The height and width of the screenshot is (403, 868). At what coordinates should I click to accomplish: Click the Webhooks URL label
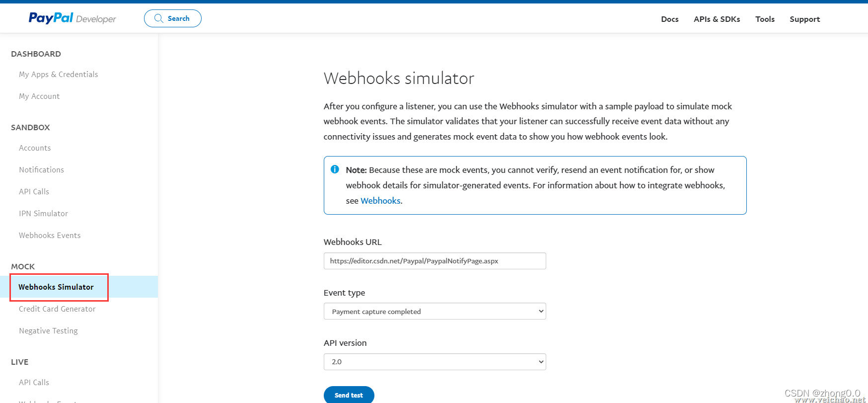pos(353,242)
